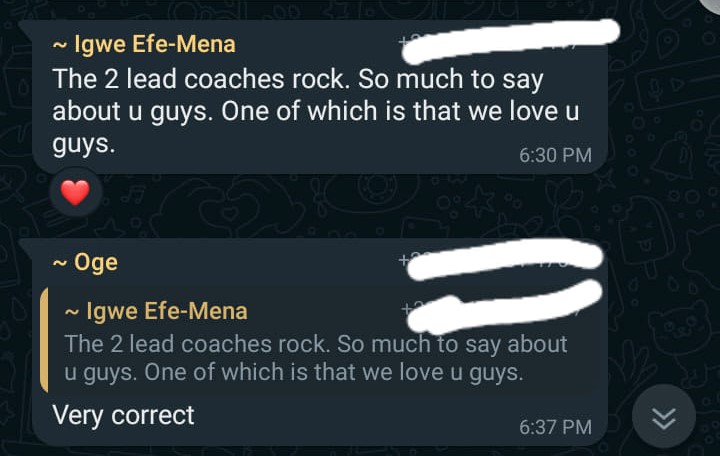
Task: Jump to quoted Igwe Efe-Mena message
Action: pos(323,340)
